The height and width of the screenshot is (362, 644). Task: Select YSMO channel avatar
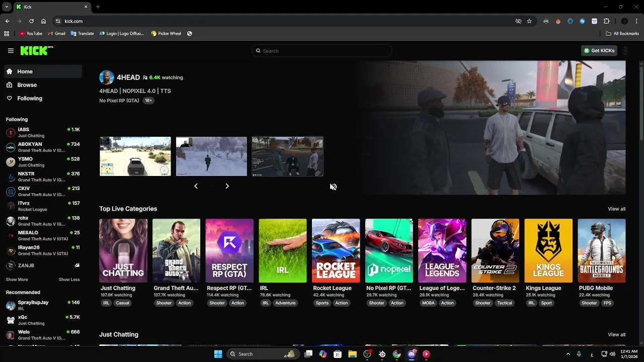point(11,162)
